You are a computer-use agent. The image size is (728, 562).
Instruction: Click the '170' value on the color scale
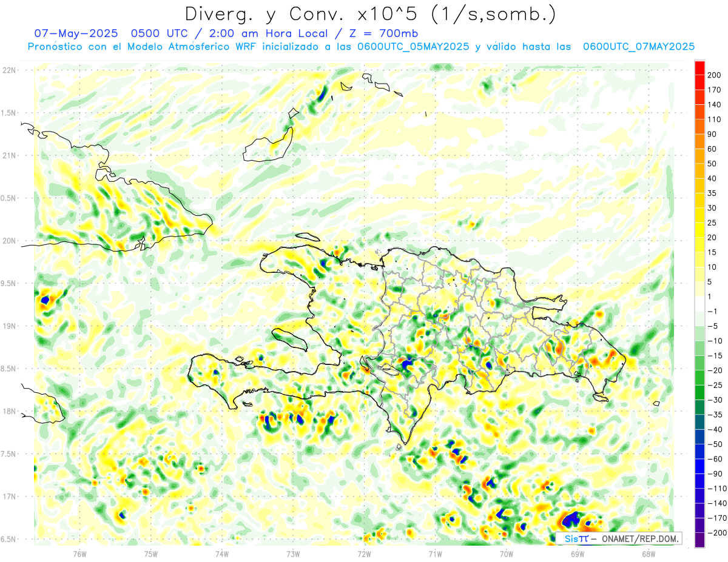713,90
